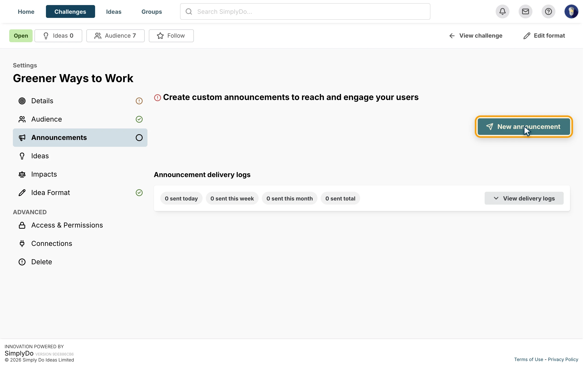Screen dimensions: 588x367
Task: Open the Privacy Policy link
Action: pyautogui.click(x=563, y=359)
